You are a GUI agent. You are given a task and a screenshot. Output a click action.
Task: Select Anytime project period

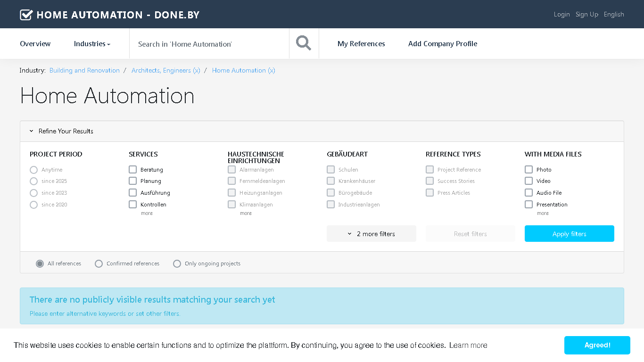[33, 170]
